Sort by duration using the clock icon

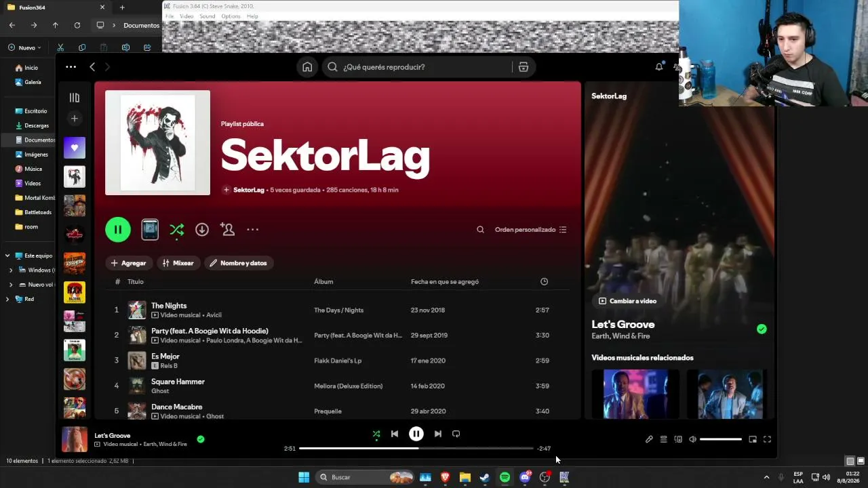544,282
